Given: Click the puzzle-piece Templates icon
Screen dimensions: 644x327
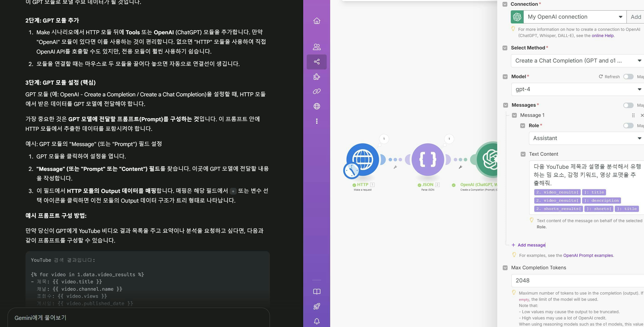Looking at the screenshot, I should 317,77.
